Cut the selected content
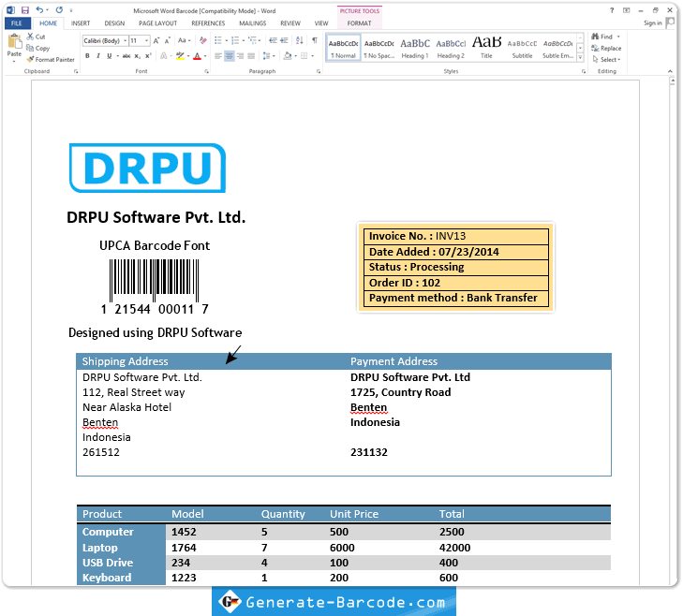The width and height of the screenshot is (683, 616). [37, 37]
